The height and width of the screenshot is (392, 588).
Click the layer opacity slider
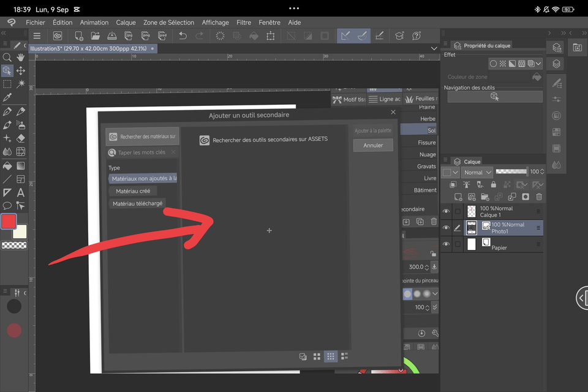[511, 171]
